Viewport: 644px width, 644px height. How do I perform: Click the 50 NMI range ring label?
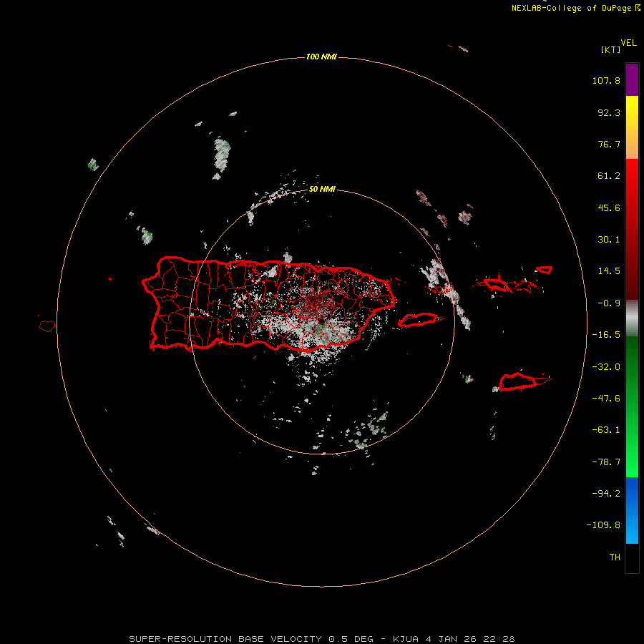click(323, 190)
